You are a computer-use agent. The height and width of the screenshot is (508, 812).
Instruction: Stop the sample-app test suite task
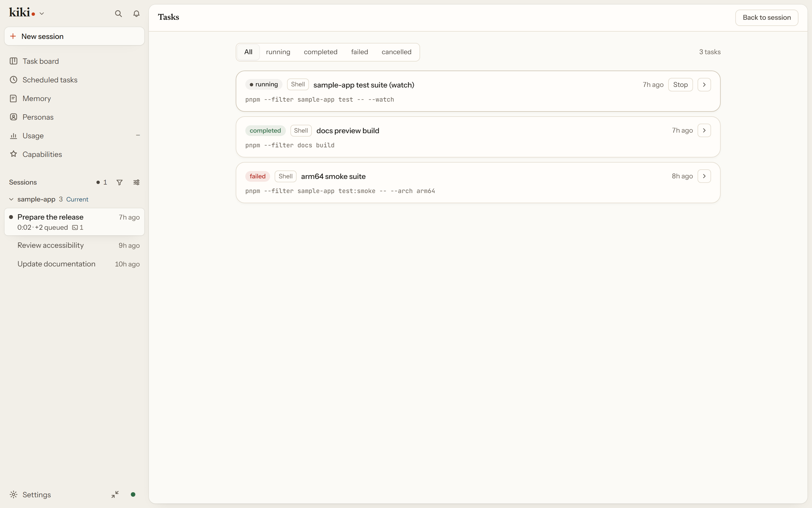(x=680, y=85)
